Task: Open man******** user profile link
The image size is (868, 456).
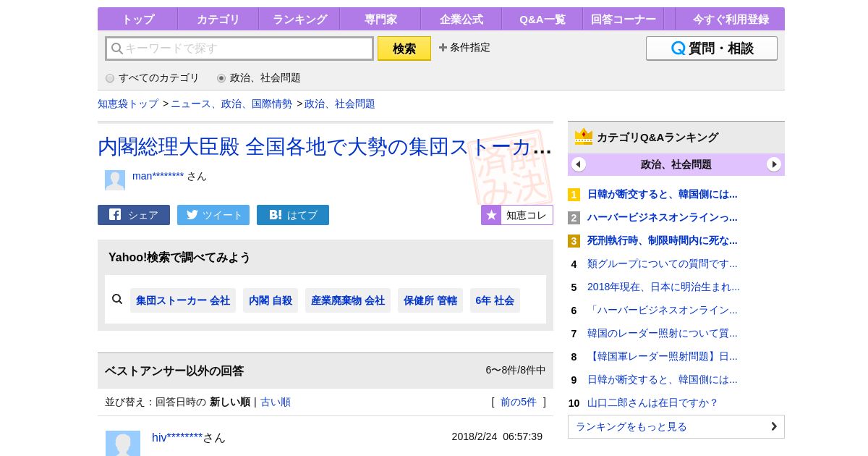Action: click(158, 176)
